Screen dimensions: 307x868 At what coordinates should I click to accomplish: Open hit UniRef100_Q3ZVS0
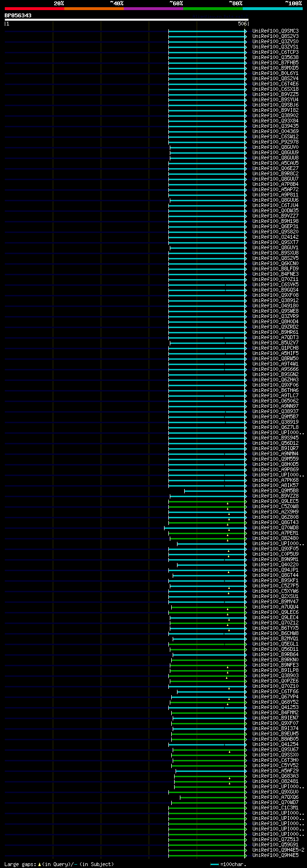(275, 41)
